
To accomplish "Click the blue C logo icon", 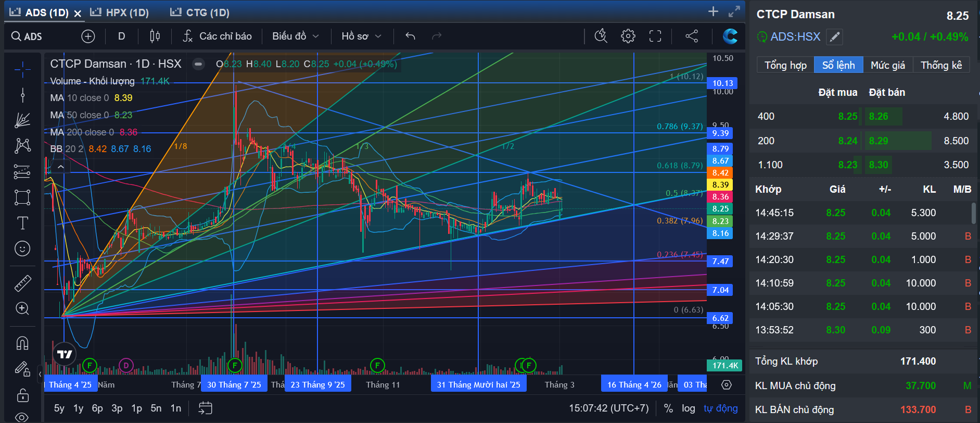I will pos(730,36).
